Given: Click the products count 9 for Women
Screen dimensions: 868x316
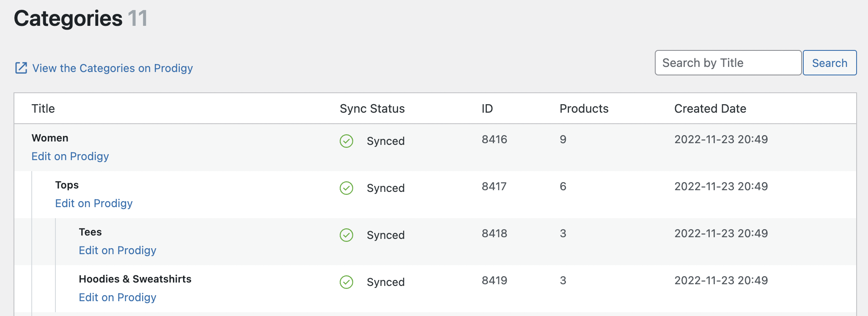Looking at the screenshot, I should (563, 139).
